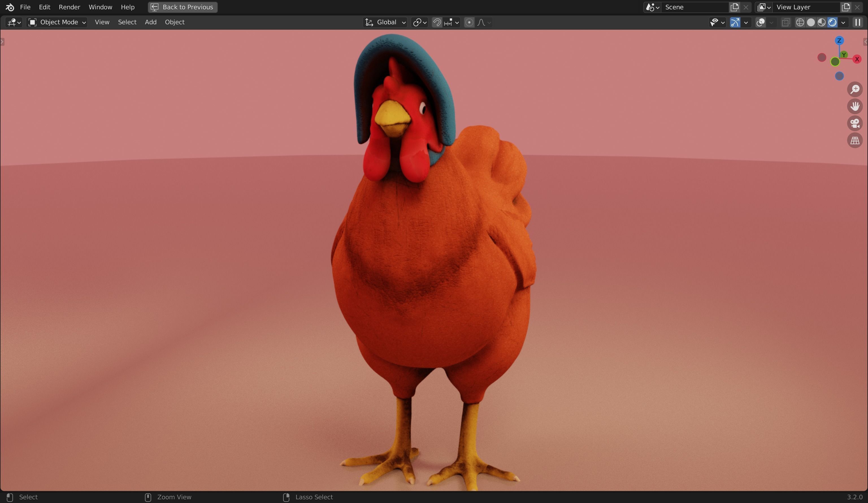Toggle the camera view icon
The width and height of the screenshot is (868, 503).
[855, 124]
